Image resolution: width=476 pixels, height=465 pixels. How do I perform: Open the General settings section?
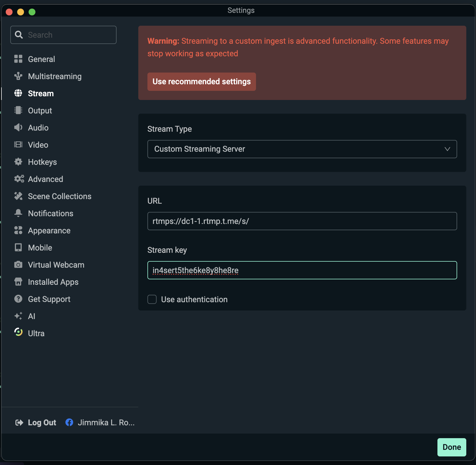click(41, 59)
